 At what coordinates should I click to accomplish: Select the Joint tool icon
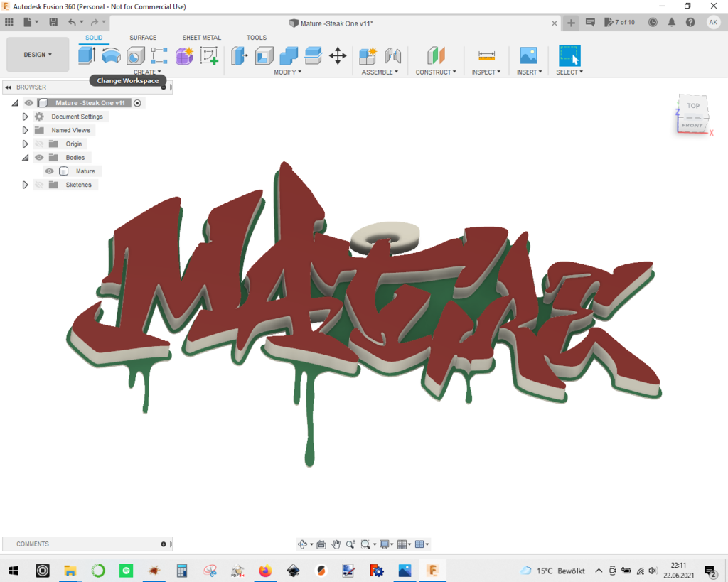click(x=392, y=55)
